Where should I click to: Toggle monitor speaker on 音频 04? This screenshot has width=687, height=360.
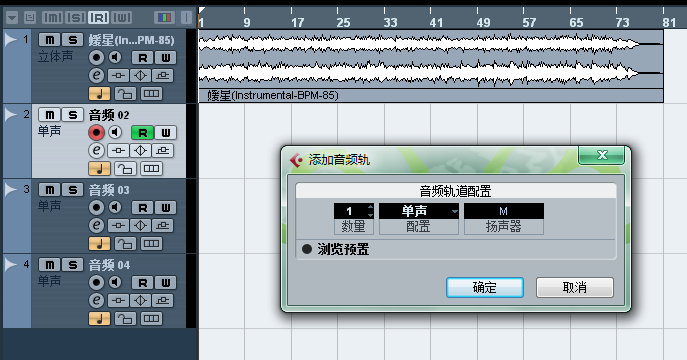[x=115, y=282]
